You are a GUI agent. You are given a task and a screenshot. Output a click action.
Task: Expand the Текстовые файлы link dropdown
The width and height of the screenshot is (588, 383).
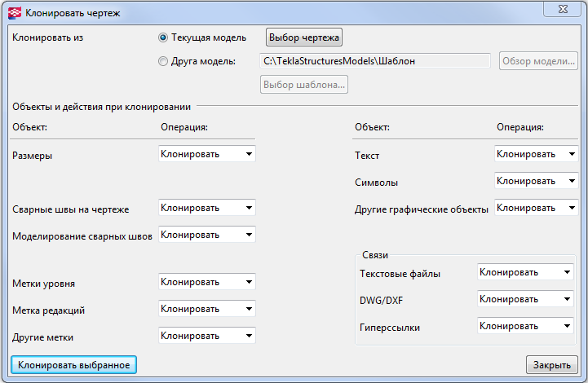click(x=524, y=272)
